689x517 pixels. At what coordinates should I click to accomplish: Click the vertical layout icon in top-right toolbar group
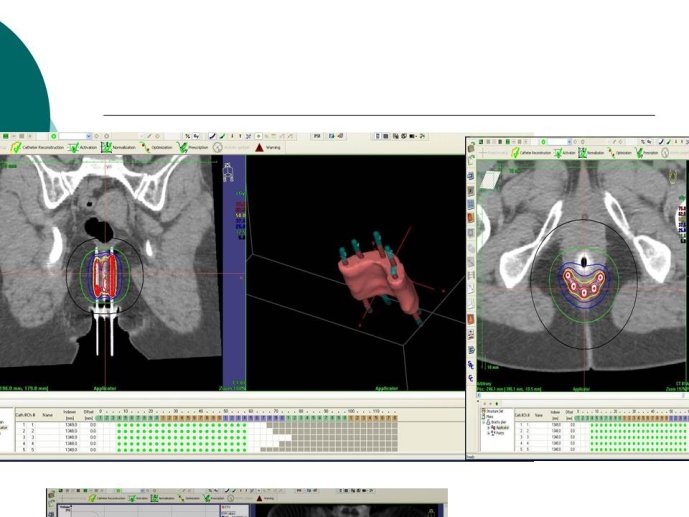377,136
